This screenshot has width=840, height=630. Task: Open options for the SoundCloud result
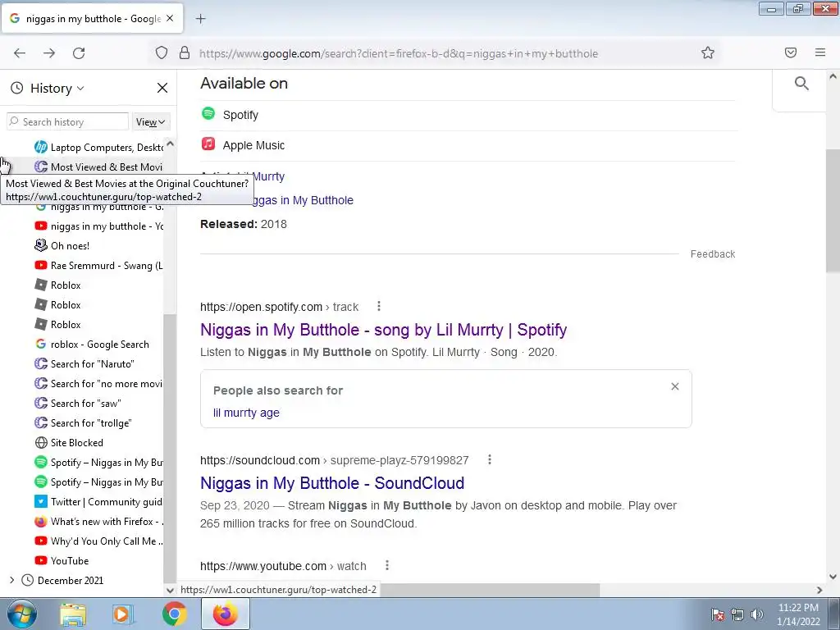(x=489, y=459)
